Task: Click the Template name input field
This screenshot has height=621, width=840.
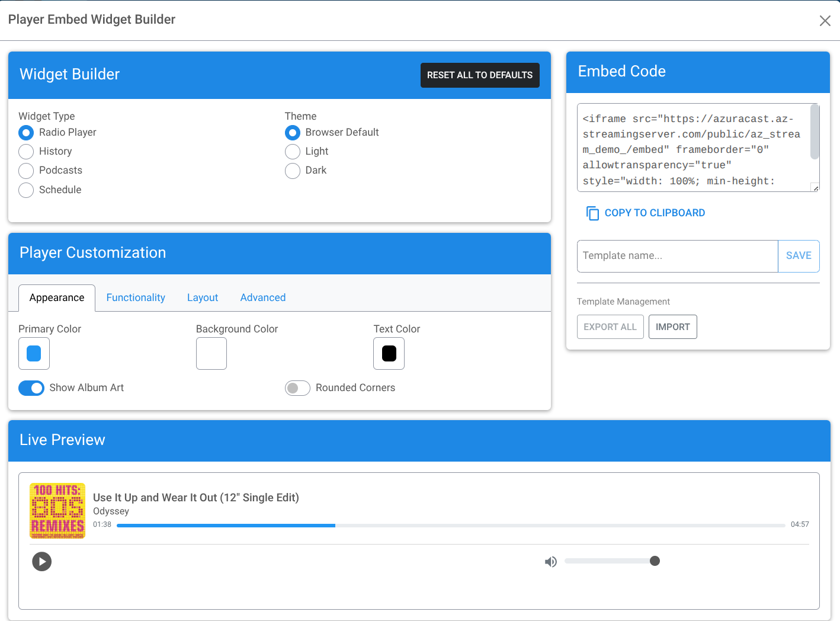Action: coord(677,256)
